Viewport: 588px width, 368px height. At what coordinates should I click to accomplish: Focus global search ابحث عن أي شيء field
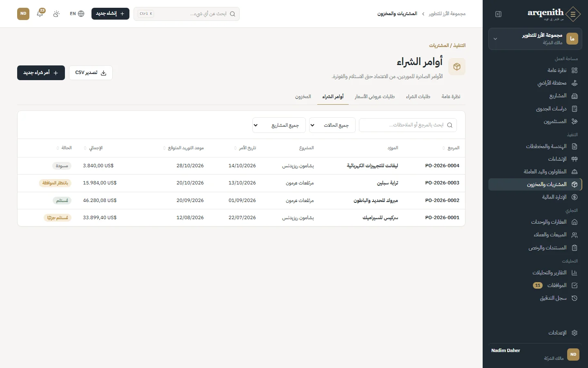[x=187, y=13]
